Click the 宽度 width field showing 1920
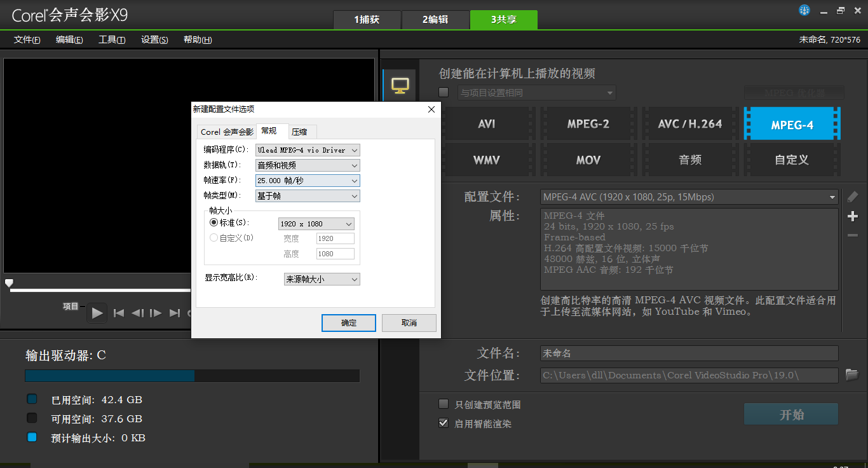 point(336,238)
